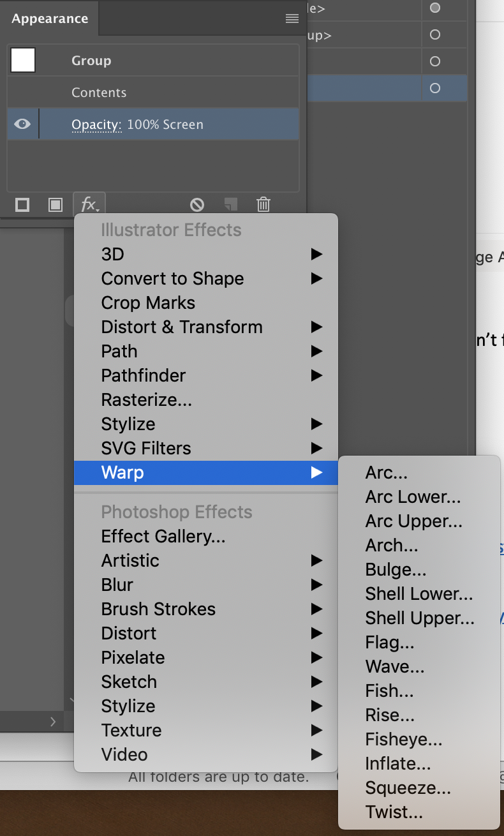Choose Twist... warp effect
Screen dimensions: 504x836
419,812
